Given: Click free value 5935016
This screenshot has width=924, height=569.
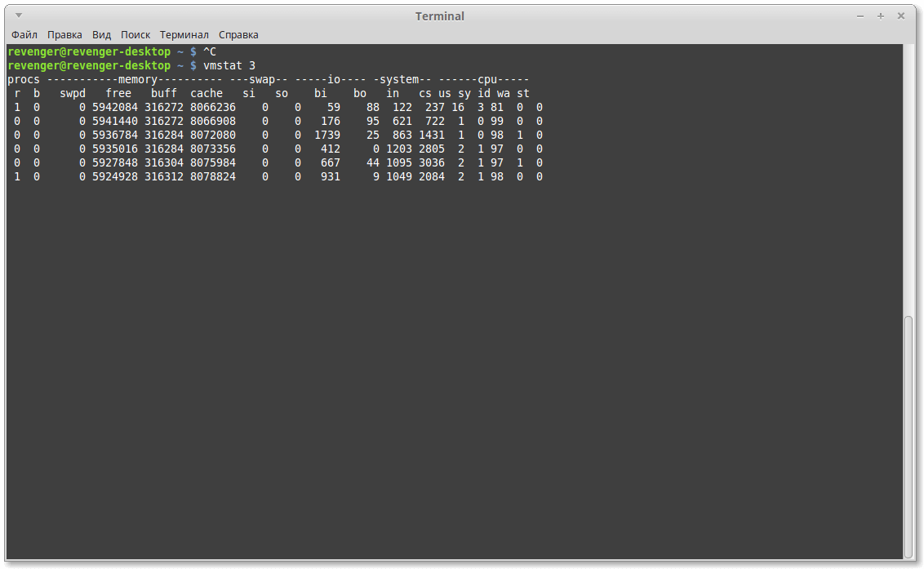Looking at the screenshot, I should (115, 149).
